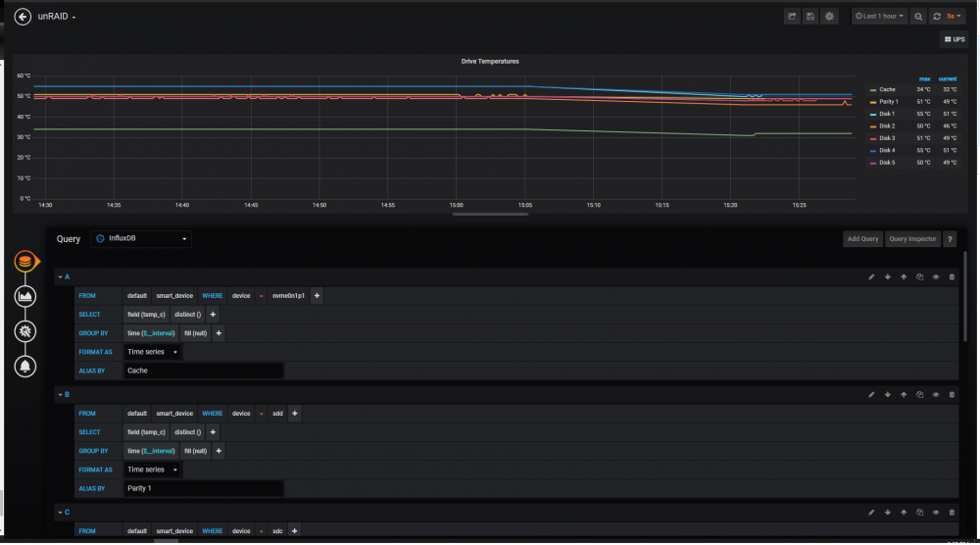The height and width of the screenshot is (545, 980).
Task: Open the 5s refresh interval dropdown
Action: click(x=954, y=17)
